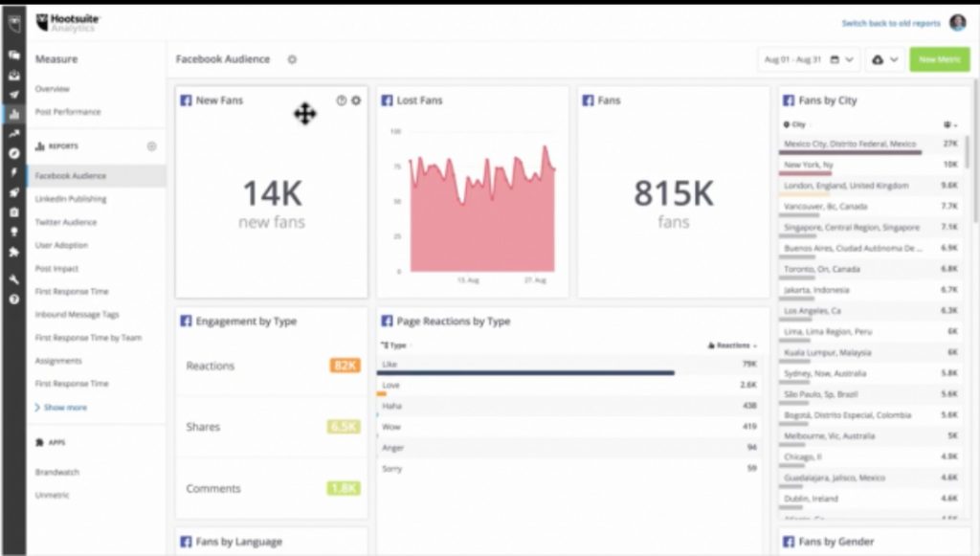Open the Inbound Message Tags report

tap(77, 314)
